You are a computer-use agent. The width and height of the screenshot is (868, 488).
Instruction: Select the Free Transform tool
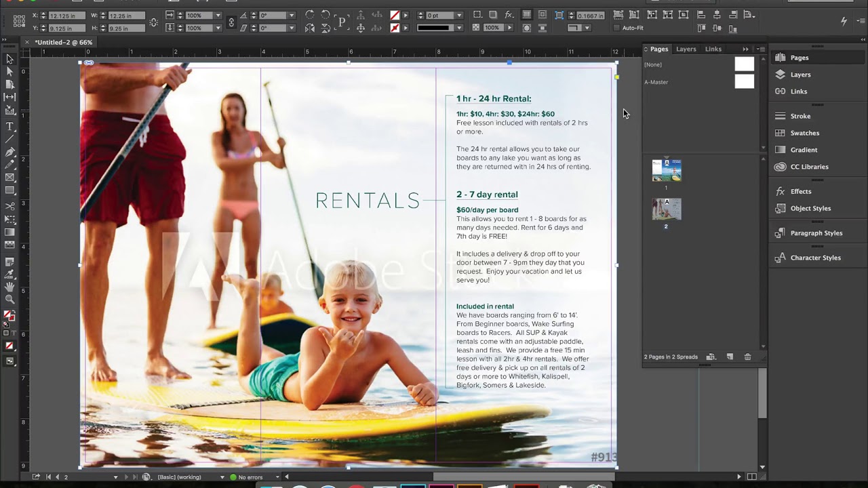[9, 219]
